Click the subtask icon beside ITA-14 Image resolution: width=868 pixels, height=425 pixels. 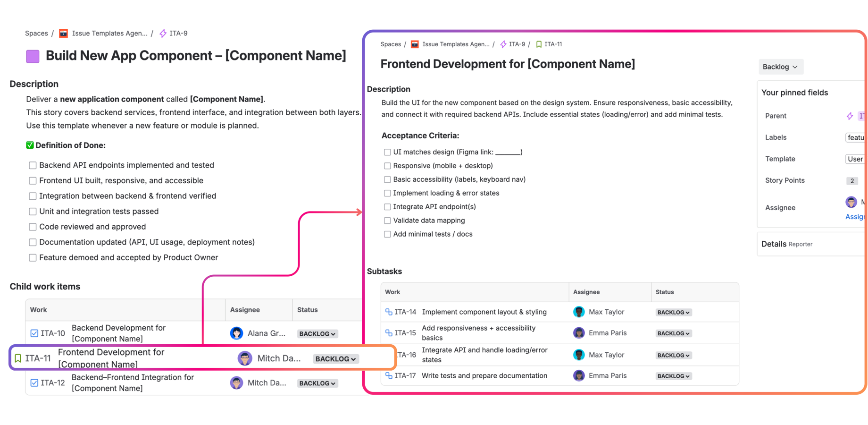click(388, 312)
